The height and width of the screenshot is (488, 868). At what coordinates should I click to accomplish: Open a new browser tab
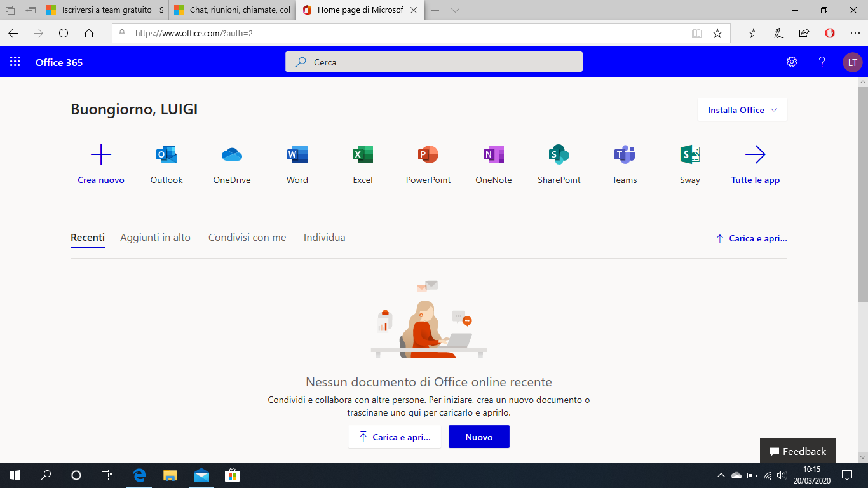click(435, 10)
